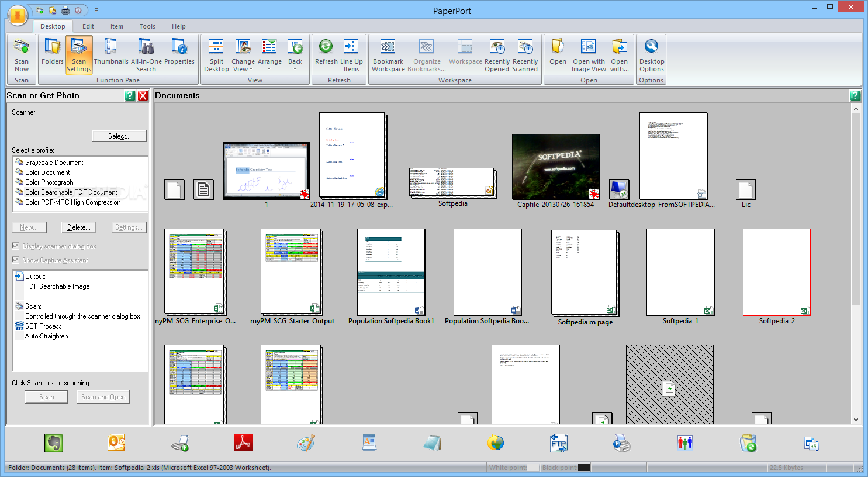Toggle Show Capture Assistant checkbox

16,260
